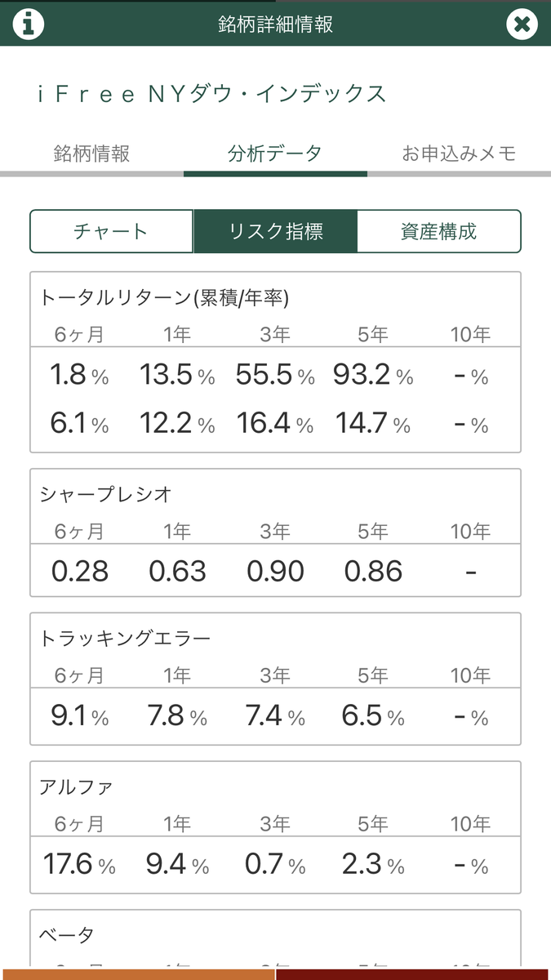Viewport: 551px width, 980px height.
Task: Select the リスク指標 segment
Action: [275, 231]
